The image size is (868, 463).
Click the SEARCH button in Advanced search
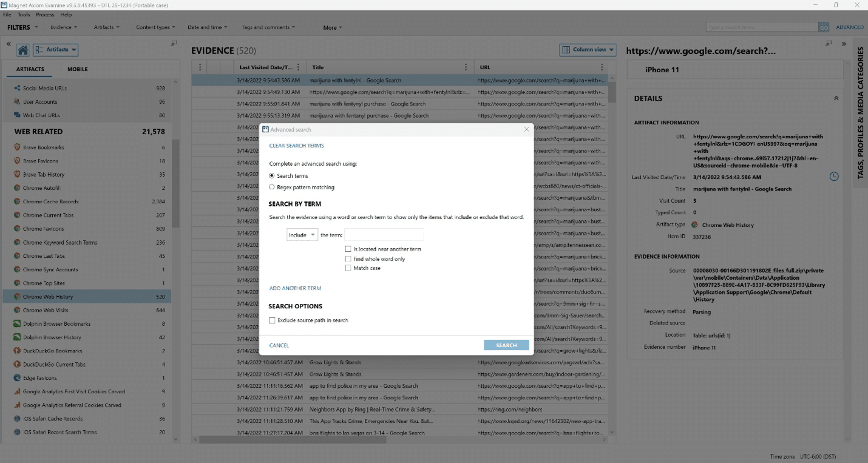tap(506, 344)
